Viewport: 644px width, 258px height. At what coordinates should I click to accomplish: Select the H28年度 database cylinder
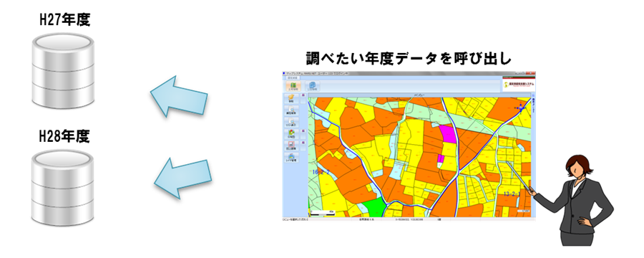click(x=62, y=187)
